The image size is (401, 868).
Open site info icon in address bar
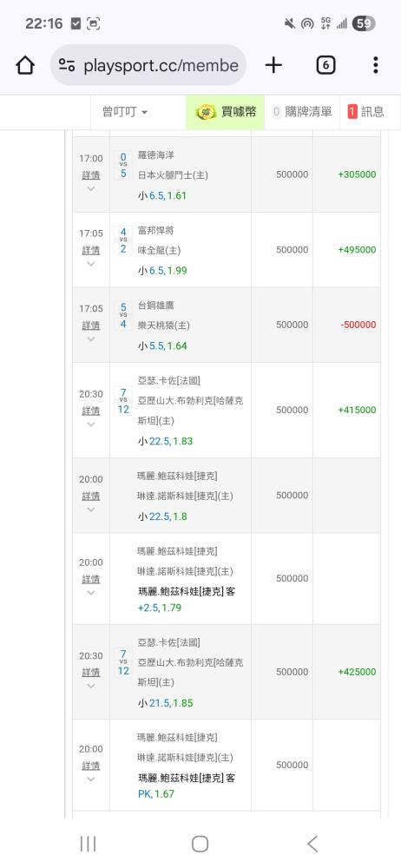(67, 65)
